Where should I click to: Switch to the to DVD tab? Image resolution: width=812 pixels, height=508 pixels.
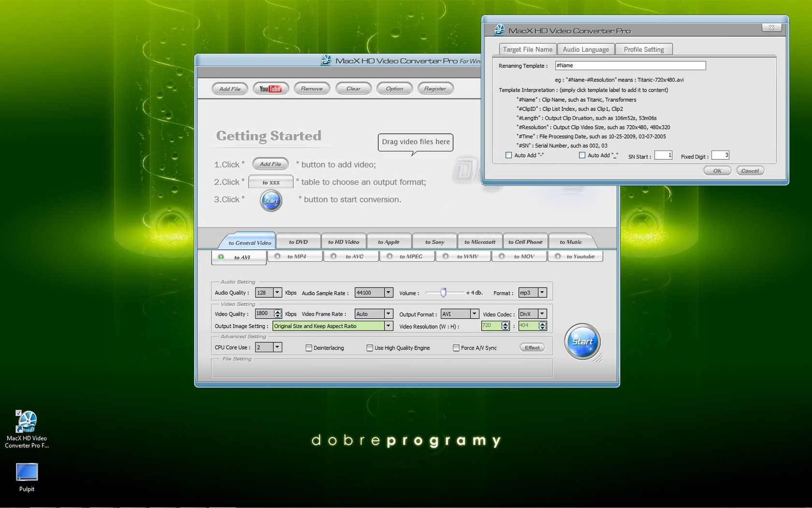(298, 242)
